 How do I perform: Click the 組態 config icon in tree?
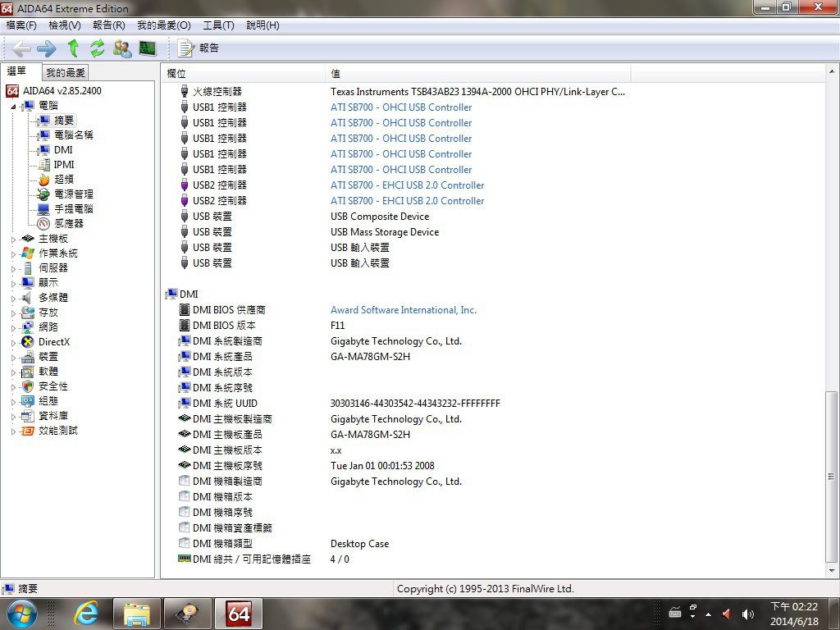[x=28, y=400]
